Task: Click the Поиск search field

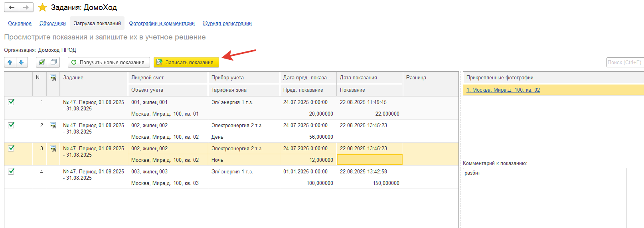Action: click(624, 62)
